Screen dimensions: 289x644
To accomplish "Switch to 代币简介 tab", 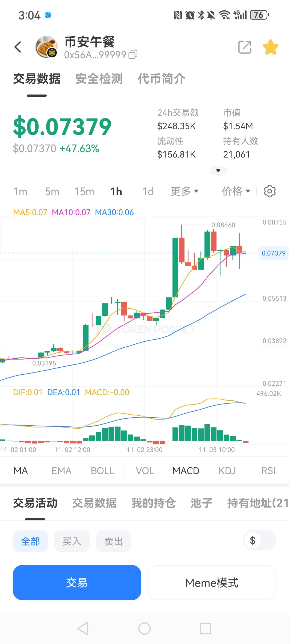I will click(x=161, y=79).
